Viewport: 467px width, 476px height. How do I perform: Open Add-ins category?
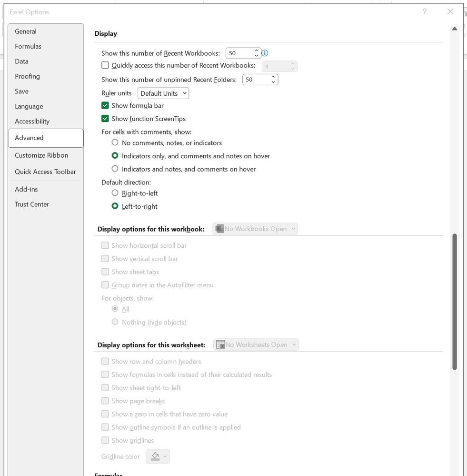point(46,189)
